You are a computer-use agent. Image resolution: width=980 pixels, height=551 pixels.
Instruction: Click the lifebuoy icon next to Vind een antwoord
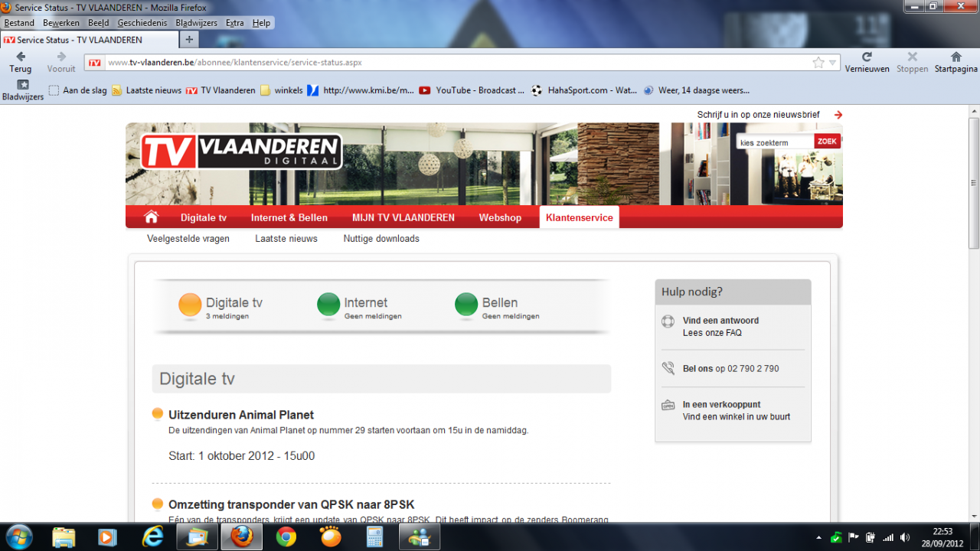pyautogui.click(x=668, y=321)
